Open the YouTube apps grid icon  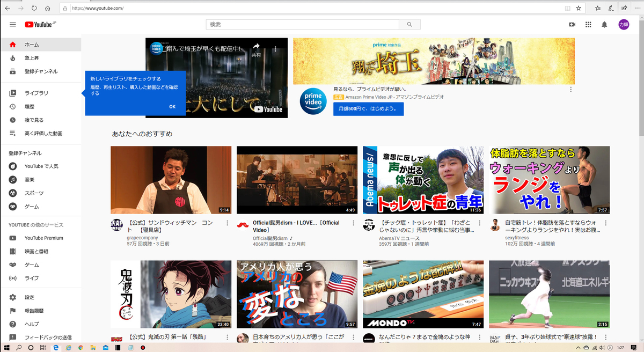[588, 24]
